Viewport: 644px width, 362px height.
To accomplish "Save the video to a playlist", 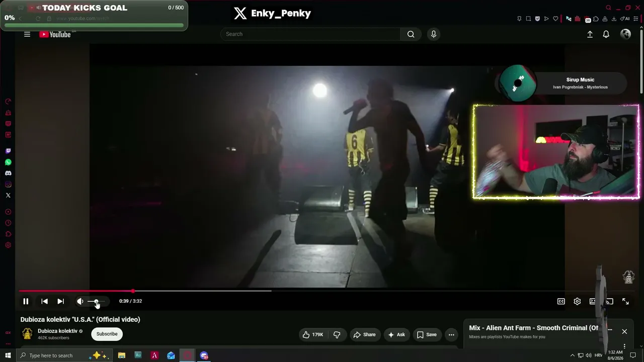I will pos(426,334).
